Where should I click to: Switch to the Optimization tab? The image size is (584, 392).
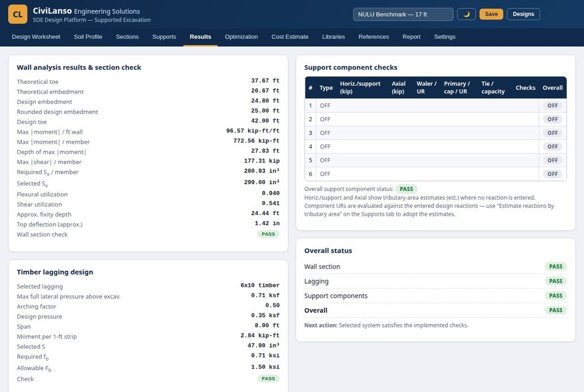pos(241,37)
